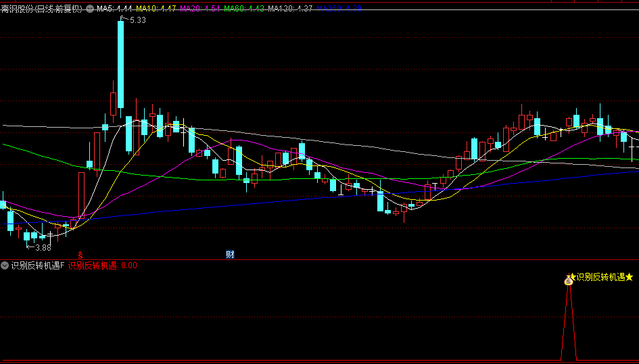Image resolution: width=639 pixels, height=364 pixels.
Task: Click the magenta MA20: 4.54 label
Action: click(x=200, y=9)
